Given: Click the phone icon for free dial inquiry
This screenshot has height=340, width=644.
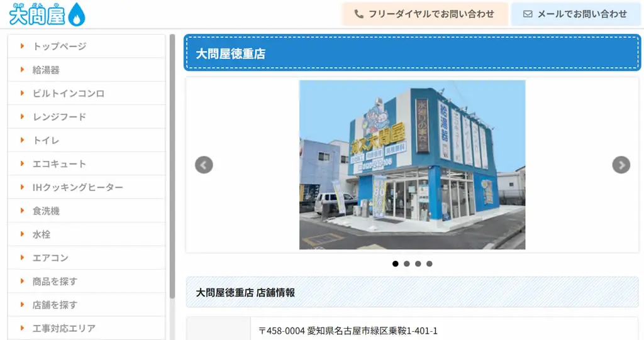Looking at the screenshot, I should coord(359,14).
